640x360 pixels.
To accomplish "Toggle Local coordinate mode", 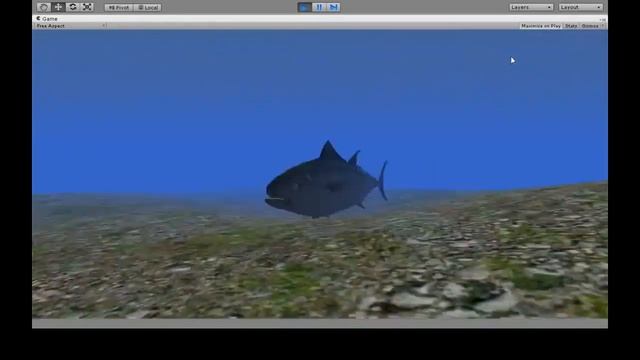I will [x=147, y=7].
